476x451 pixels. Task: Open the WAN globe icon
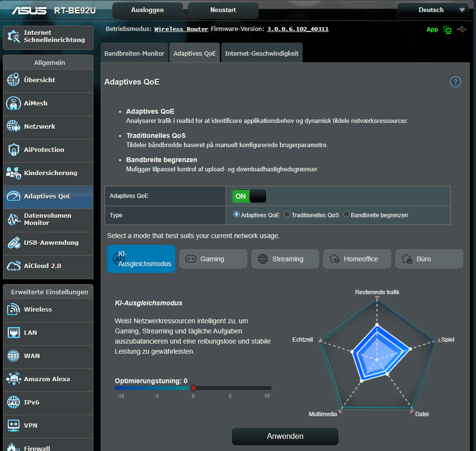coord(14,356)
